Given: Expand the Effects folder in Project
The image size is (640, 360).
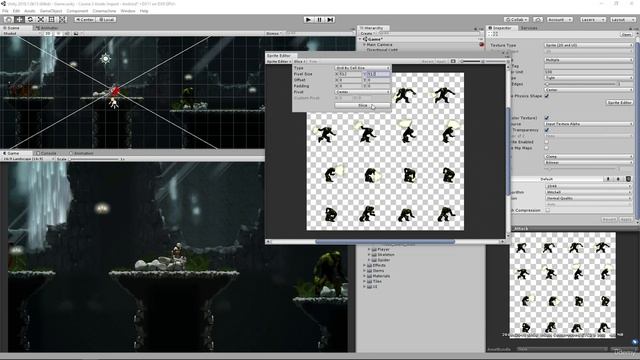Looking at the screenshot, I should (364, 265).
